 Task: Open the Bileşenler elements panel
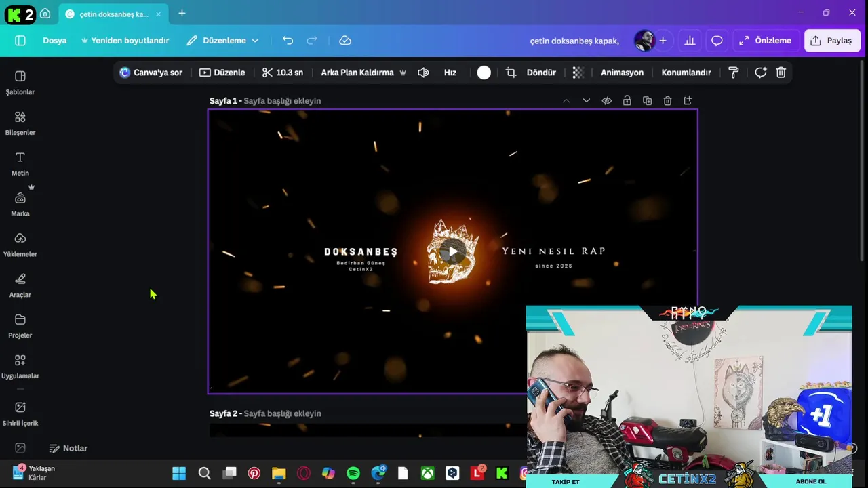[20, 123]
